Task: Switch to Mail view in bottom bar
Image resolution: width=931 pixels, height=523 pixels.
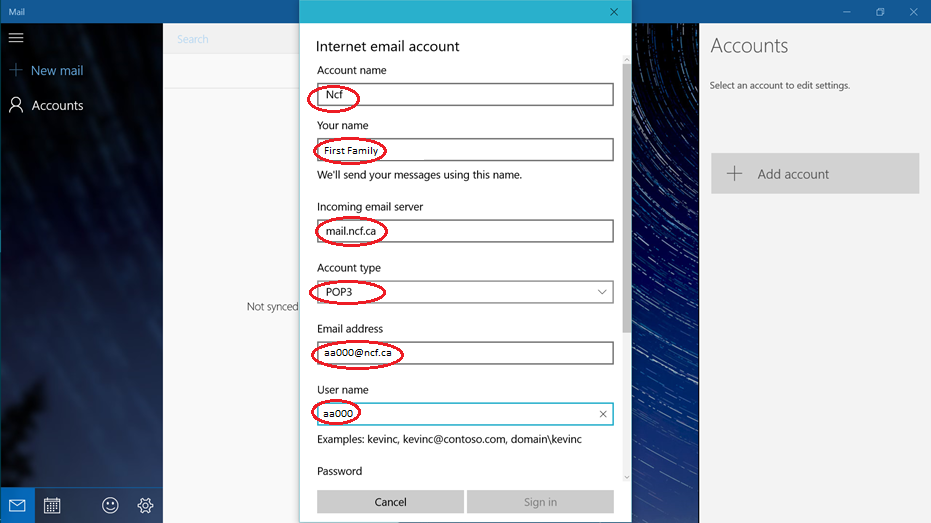Action: click(x=17, y=505)
